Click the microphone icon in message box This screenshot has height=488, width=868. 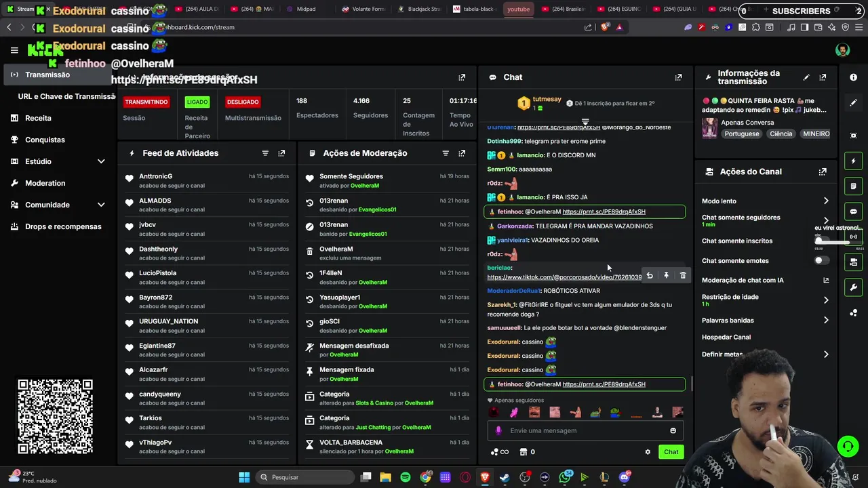(498, 430)
